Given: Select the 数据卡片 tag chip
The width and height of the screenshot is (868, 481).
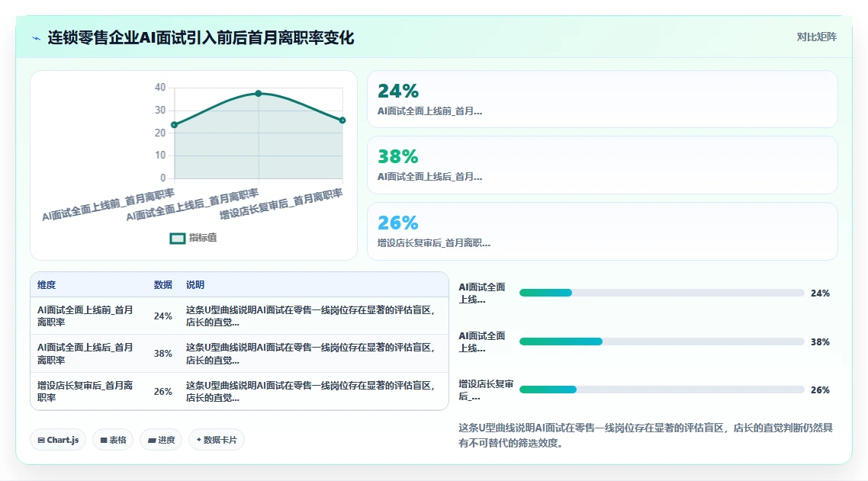Looking at the screenshot, I should pyautogui.click(x=217, y=440).
